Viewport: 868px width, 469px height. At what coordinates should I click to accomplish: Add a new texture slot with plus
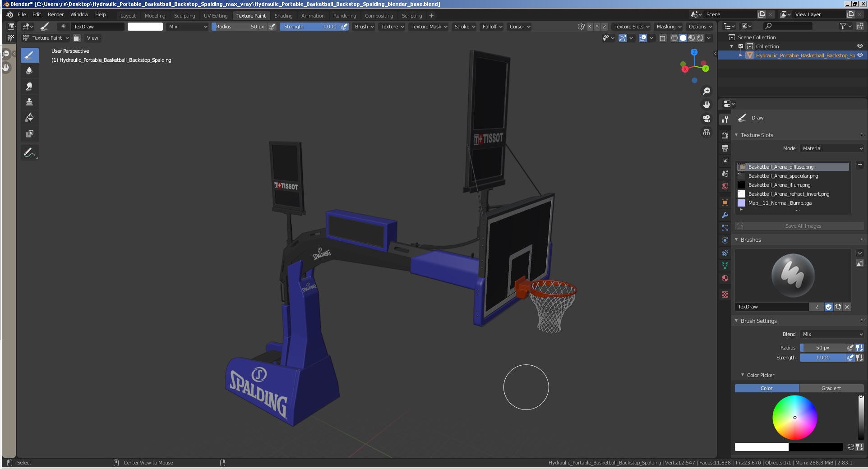click(860, 165)
